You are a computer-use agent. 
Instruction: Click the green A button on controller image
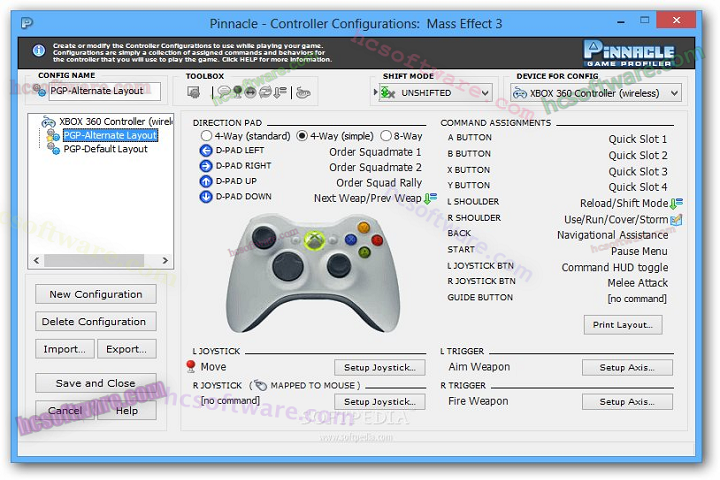click(x=364, y=252)
